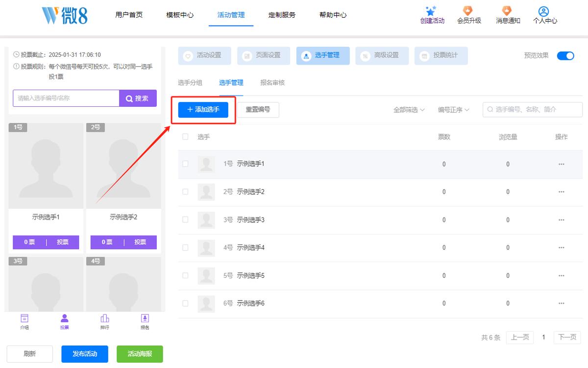Click avatar icon of 示例选手3 row
The width and height of the screenshot is (588, 368).
pos(206,220)
